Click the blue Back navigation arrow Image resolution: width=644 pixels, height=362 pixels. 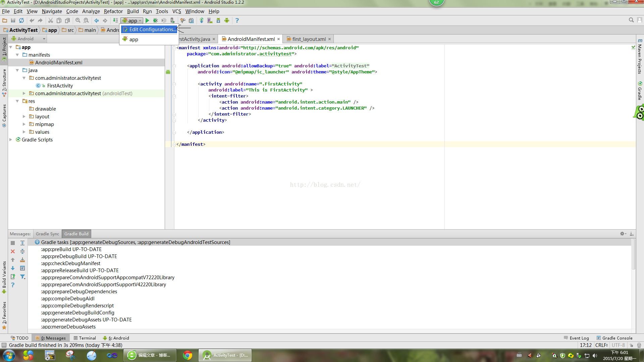coord(97,20)
